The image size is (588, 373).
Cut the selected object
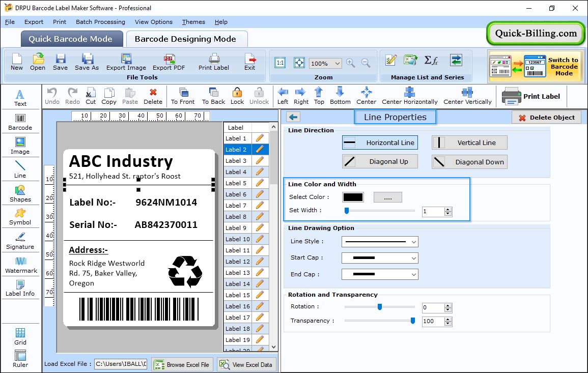pos(91,96)
